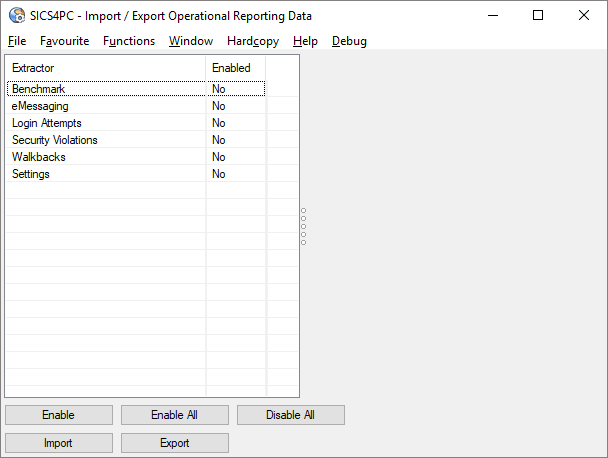This screenshot has width=608, height=458.
Task: Open the File menu
Action: (17, 41)
